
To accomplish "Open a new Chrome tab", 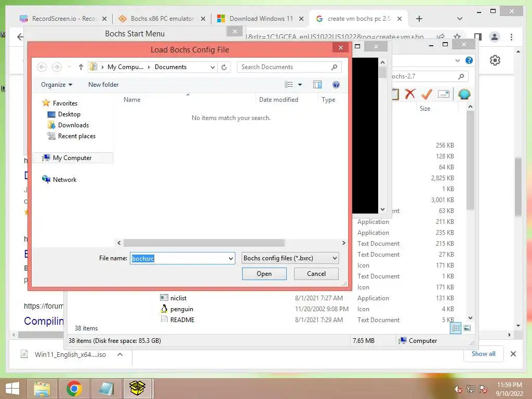I will tap(419, 19).
